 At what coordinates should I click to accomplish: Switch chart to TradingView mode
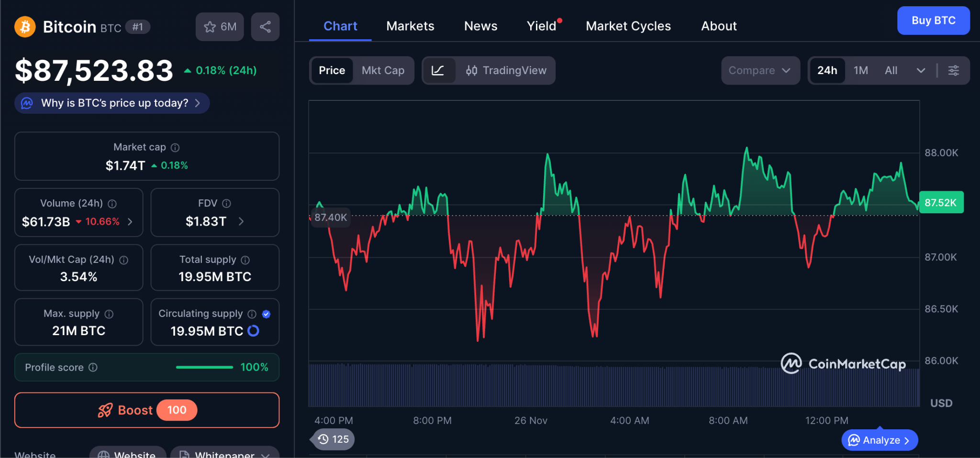pos(506,71)
